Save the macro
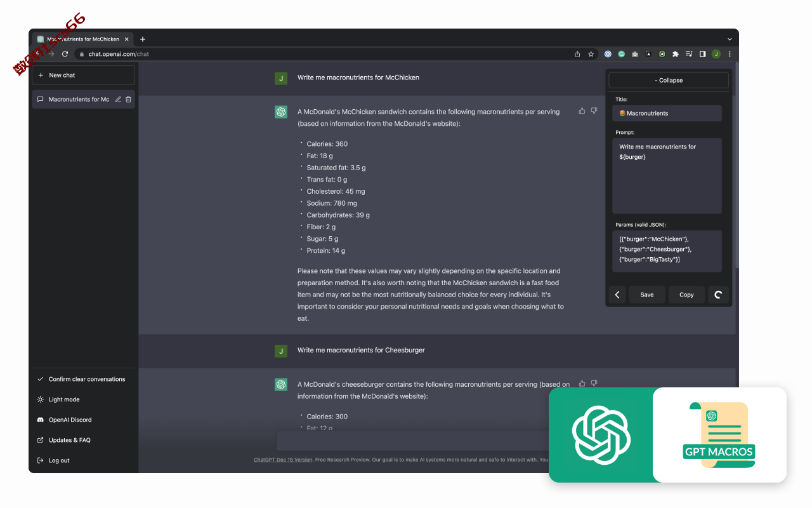 click(647, 295)
